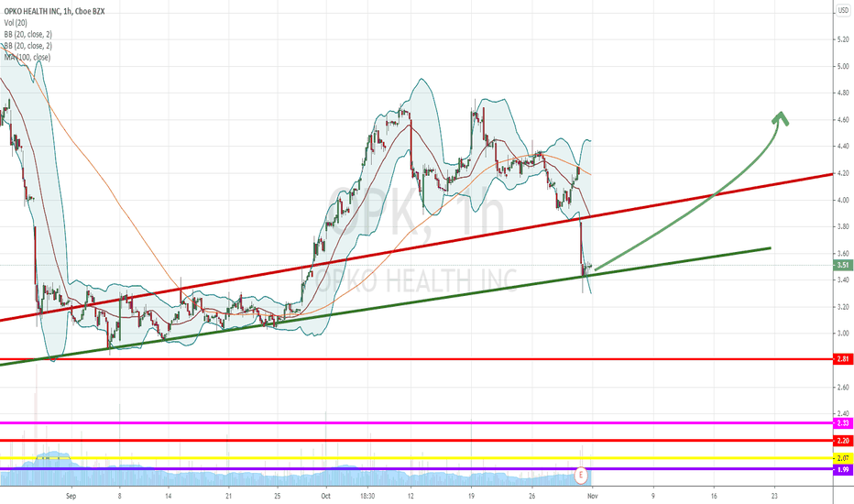Select the magenta horizontal line at 2.33
854x504 pixels.
click(x=417, y=422)
